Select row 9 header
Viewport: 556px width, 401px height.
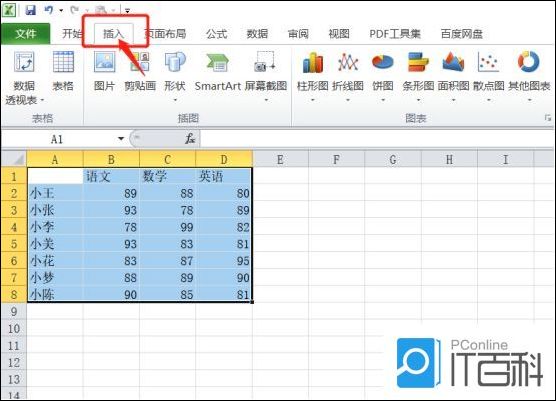[14, 311]
